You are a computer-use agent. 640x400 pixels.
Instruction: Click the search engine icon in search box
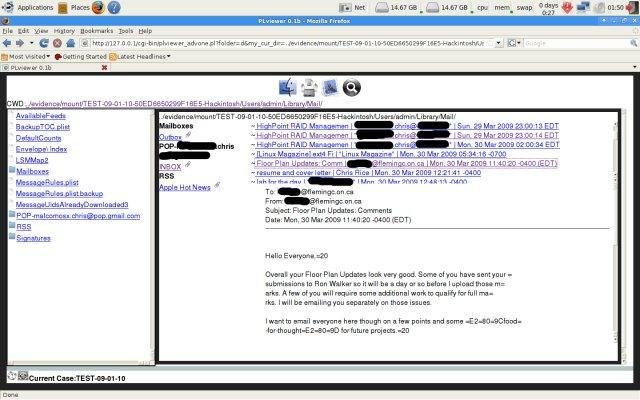pyautogui.click(x=511, y=43)
